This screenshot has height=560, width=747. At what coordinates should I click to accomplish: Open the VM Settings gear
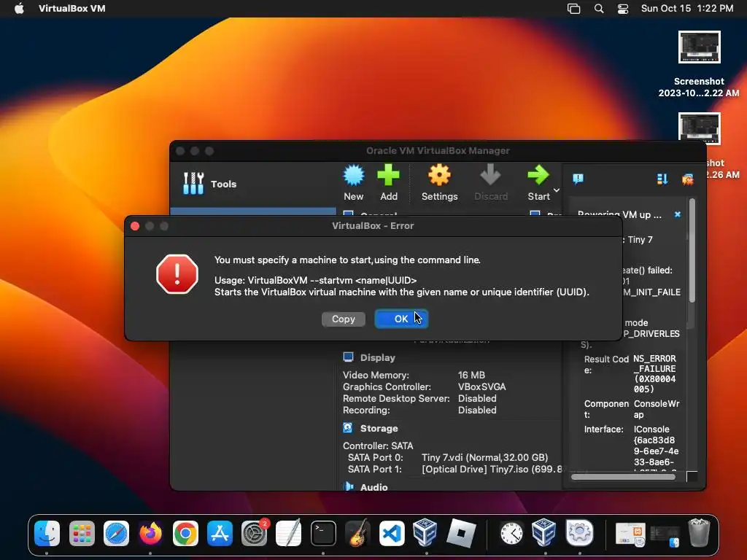coord(439,183)
